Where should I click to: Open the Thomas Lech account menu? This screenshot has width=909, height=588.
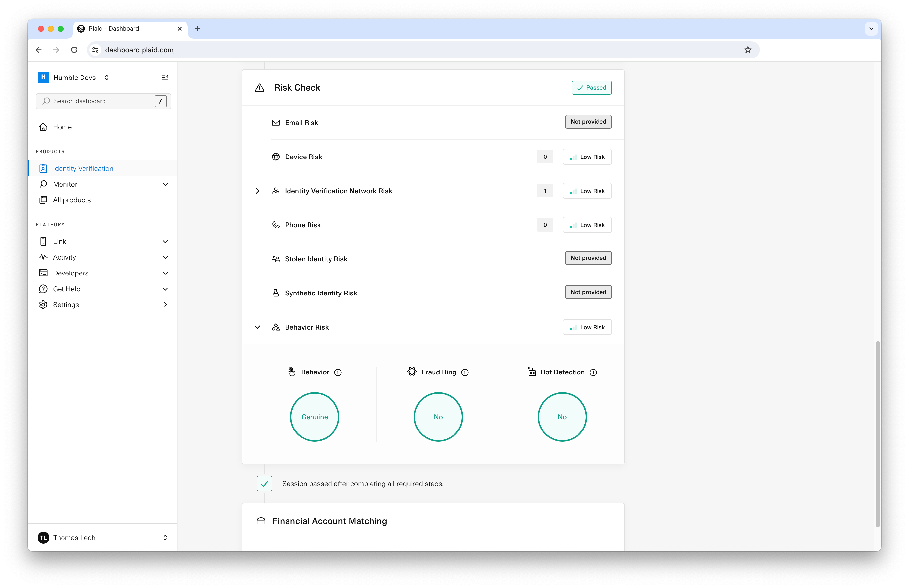coord(165,538)
